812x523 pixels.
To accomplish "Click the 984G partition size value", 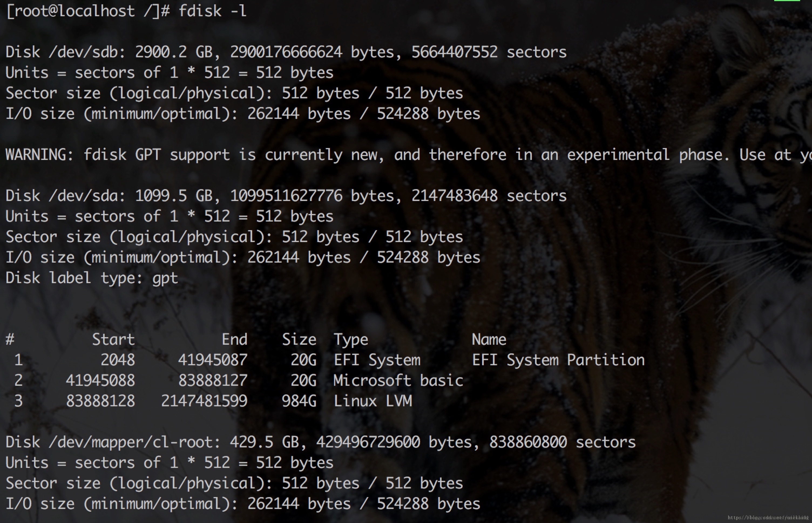I will (x=299, y=401).
